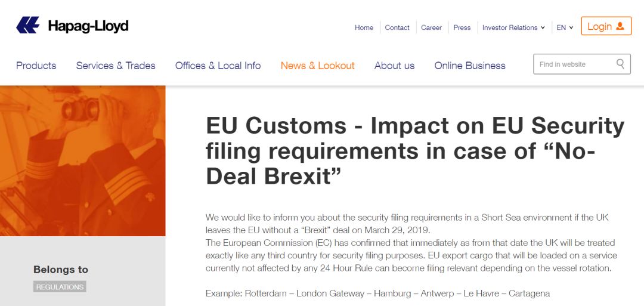Screen dimensions: 644x306
Task: Select Offices & Local Info
Action: pos(218,66)
